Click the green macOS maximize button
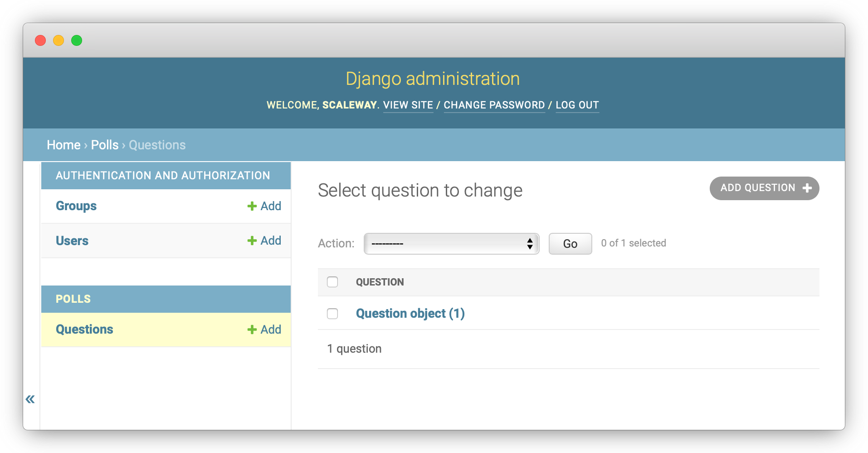868x453 pixels. click(x=77, y=40)
